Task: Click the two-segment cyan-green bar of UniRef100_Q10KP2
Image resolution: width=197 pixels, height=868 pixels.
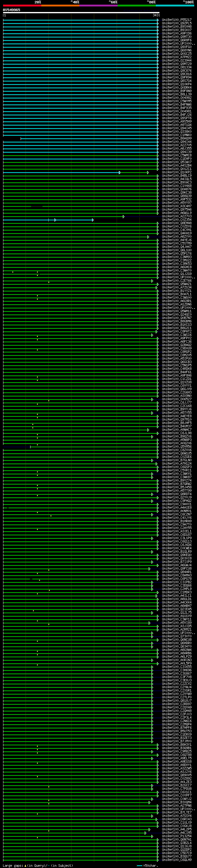Action: tap(76, 172)
